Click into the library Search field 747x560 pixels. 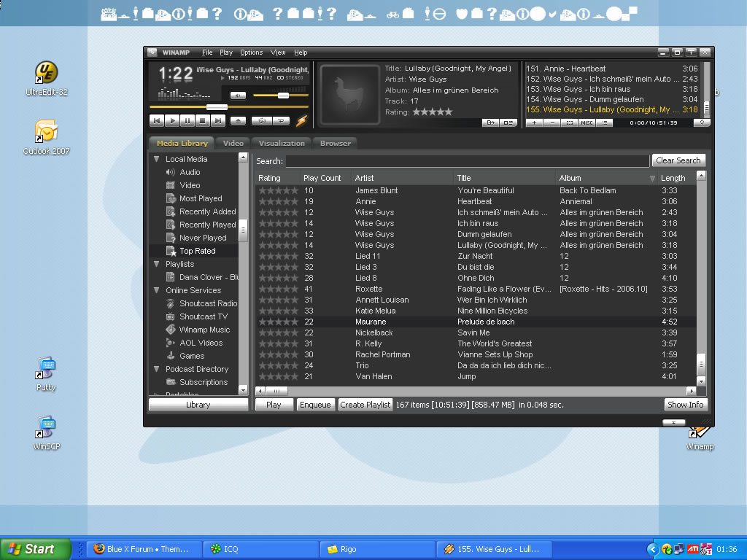click(467, 161)
